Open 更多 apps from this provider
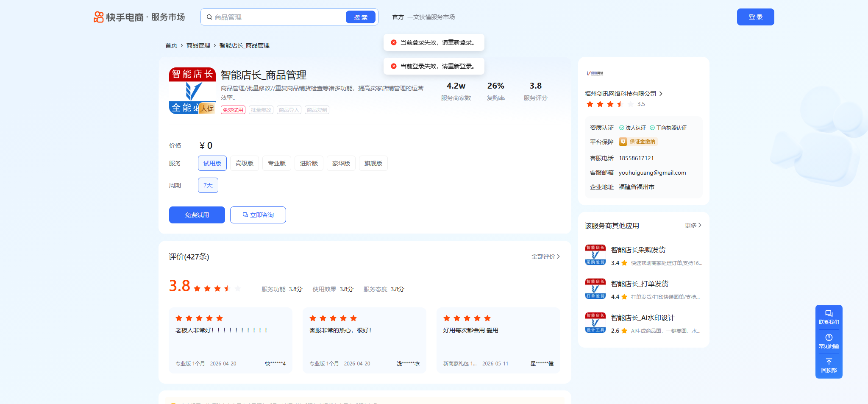868x404 pixels. pos(693,226)
